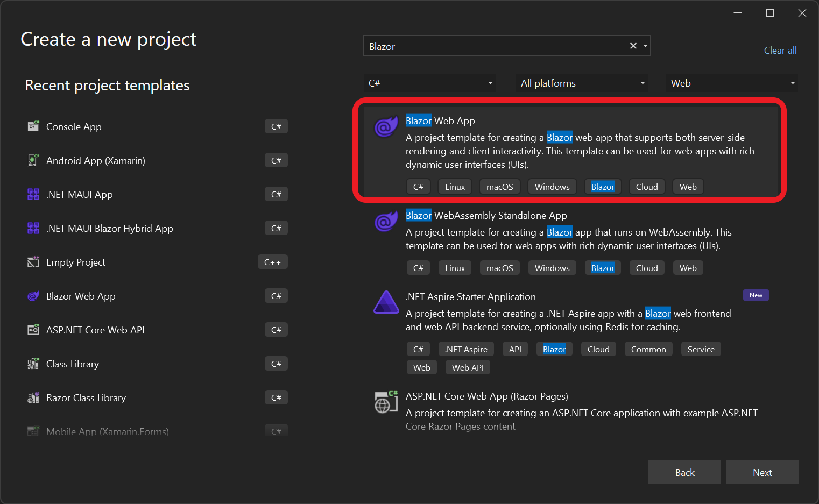Select the Blazor WebAssembly Standalone App icon
The width and height of the screenshot is (819, 504).
coord(385,222)
